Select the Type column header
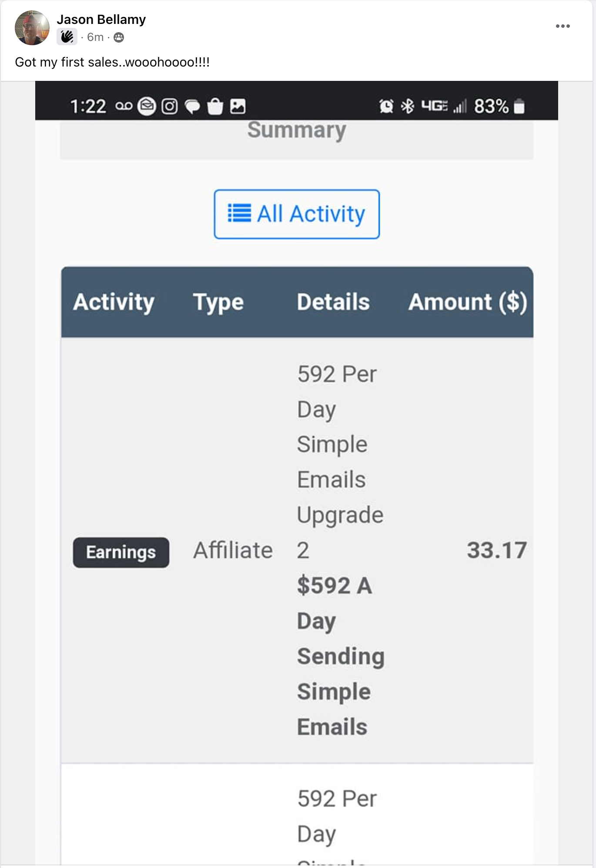Viewport: 596px width, 868px height. pos(218,303)
